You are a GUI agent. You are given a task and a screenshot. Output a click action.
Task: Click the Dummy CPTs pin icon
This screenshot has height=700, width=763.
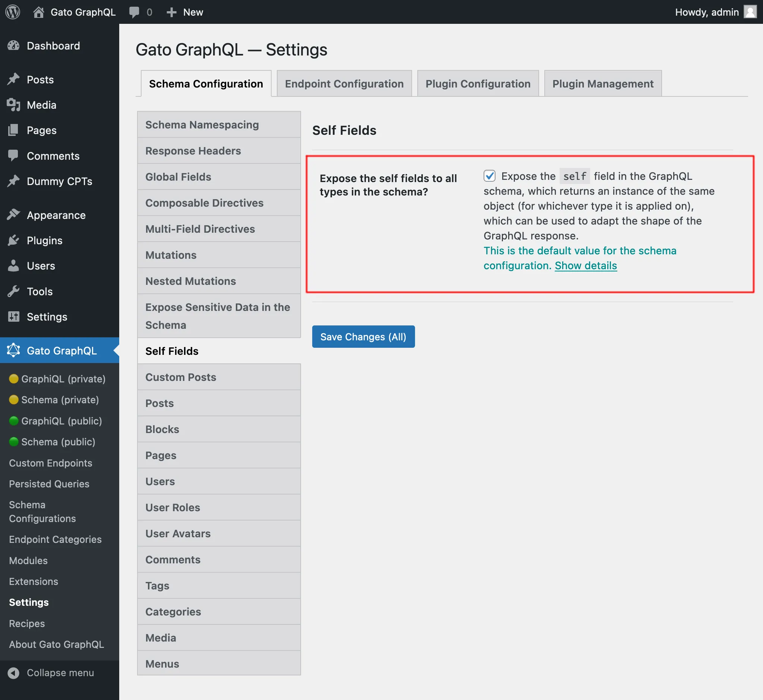(14, 181)
